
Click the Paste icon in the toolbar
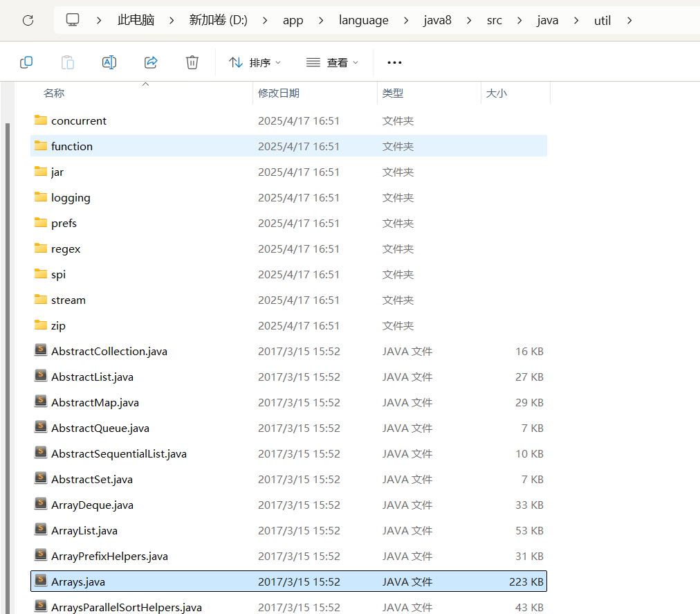click(x=67, y=62)
